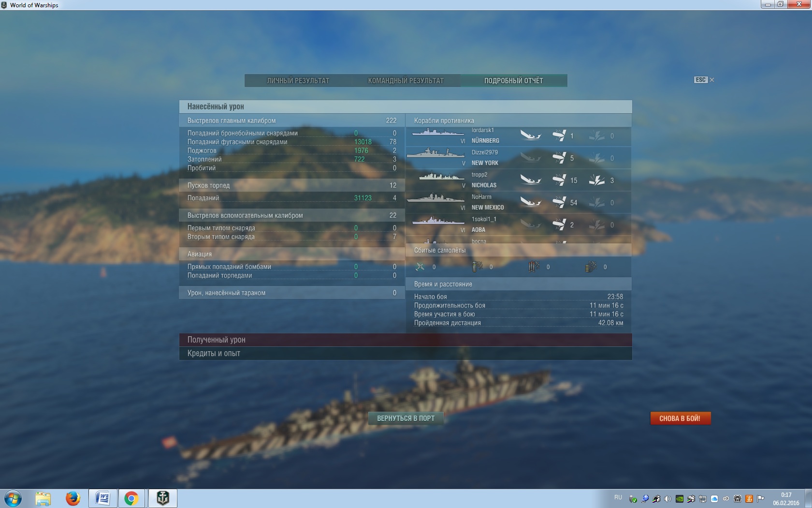Click the Пусков торпед row header
Image resolution: width=812 pixels, height=508 pixels.
[x=292, y=185]
